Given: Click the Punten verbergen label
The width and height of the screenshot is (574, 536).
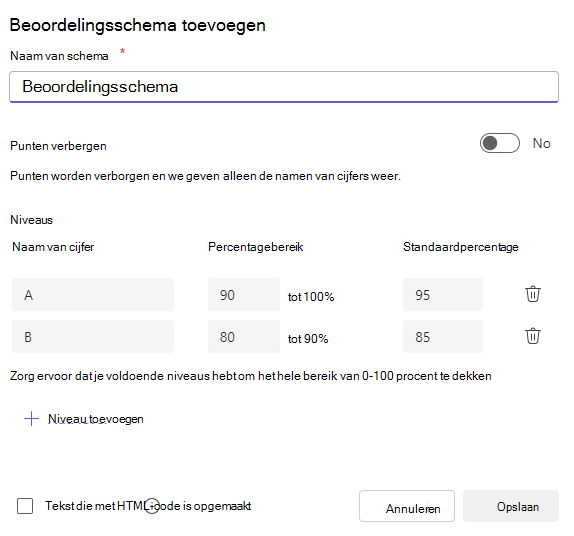Looking at the screenshot, I should click(x=58, y=146).
